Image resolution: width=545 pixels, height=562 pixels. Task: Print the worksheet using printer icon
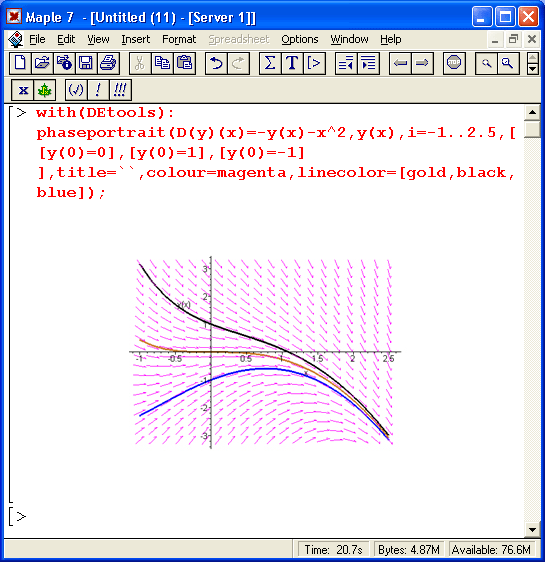click(x=108, y=63)
